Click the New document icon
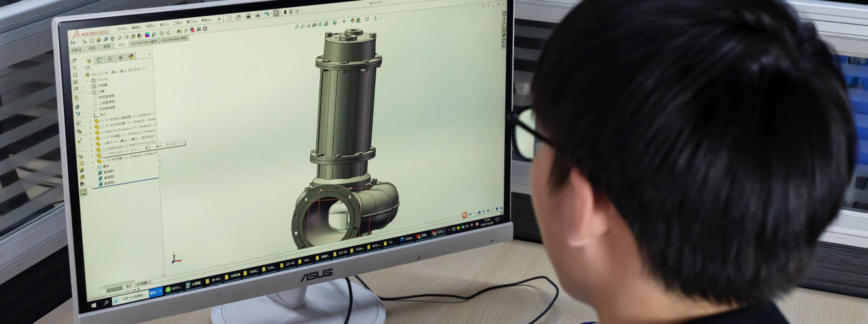This screenshot has height=324, width=868. pos(230,18)
